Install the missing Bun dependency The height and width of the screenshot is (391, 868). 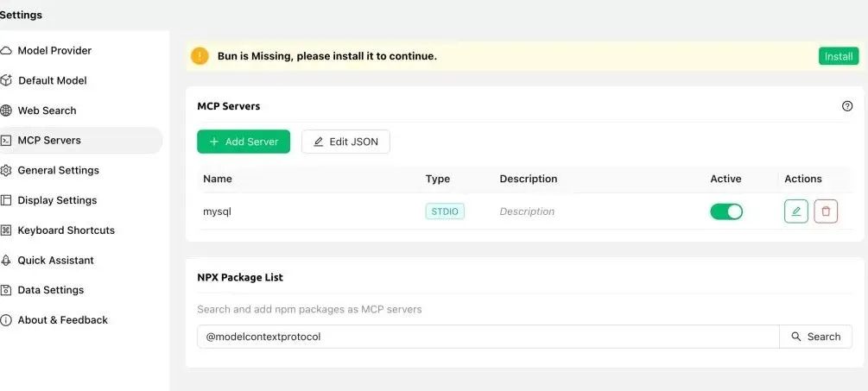(838, 56)
